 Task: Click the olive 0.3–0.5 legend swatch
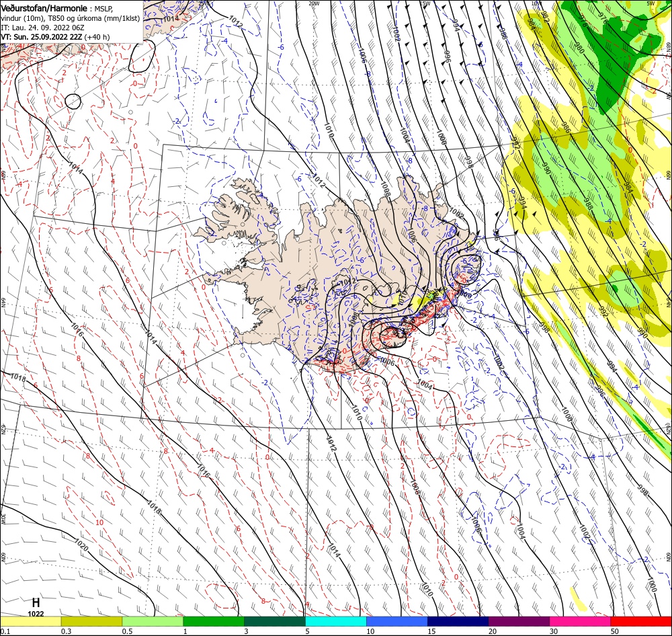click(x=91, y=621)
